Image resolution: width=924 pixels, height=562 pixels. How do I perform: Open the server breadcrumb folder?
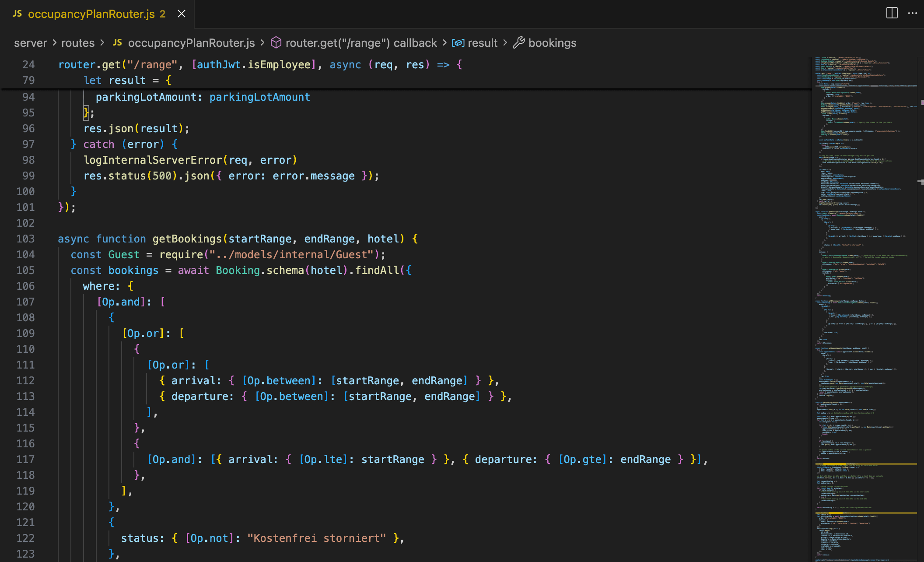coord(30,43)
